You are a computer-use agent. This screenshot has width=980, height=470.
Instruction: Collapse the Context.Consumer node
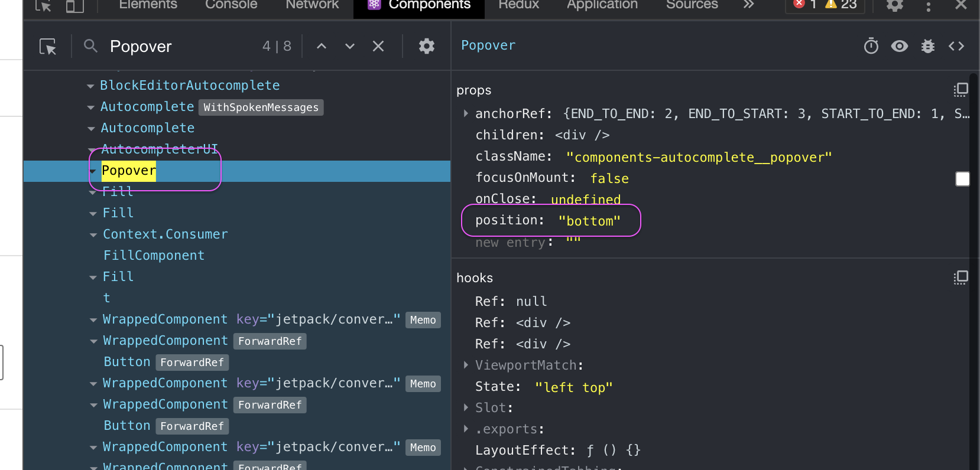coord(93,235)
